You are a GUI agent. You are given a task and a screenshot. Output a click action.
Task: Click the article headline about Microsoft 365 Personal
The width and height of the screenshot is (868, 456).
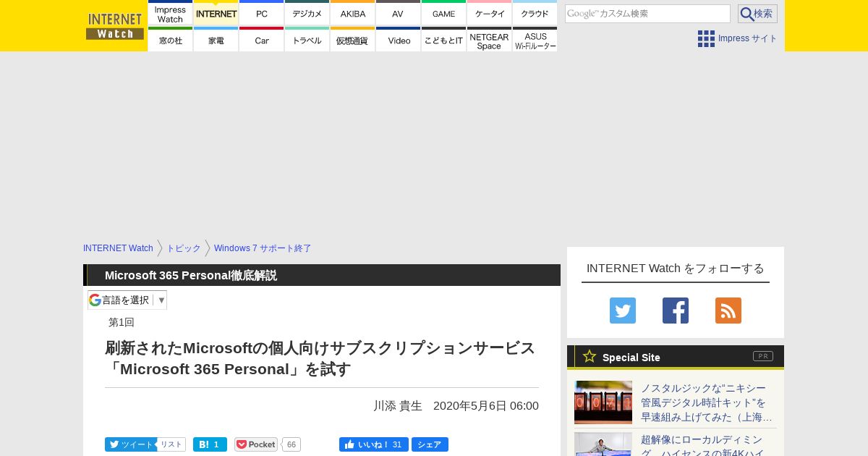(x=320, y=358)
